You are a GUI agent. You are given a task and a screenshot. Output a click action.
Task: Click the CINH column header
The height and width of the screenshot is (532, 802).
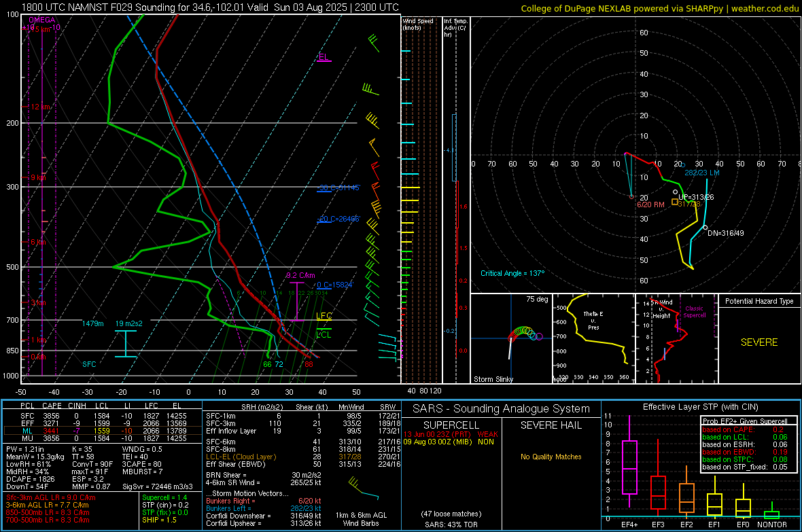77,406
